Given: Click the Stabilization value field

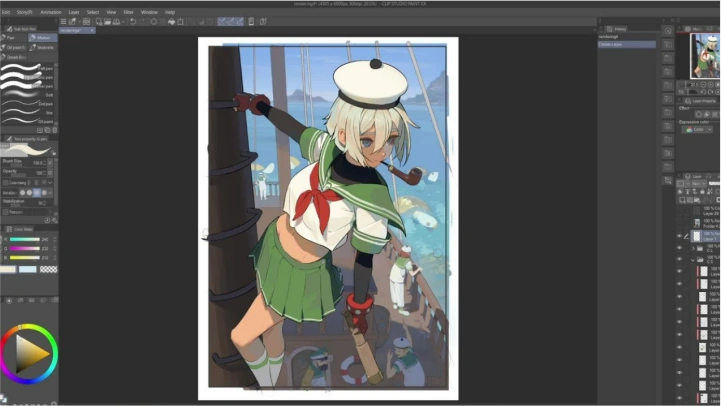Looking at the screenshot, I should click(40, 203).
